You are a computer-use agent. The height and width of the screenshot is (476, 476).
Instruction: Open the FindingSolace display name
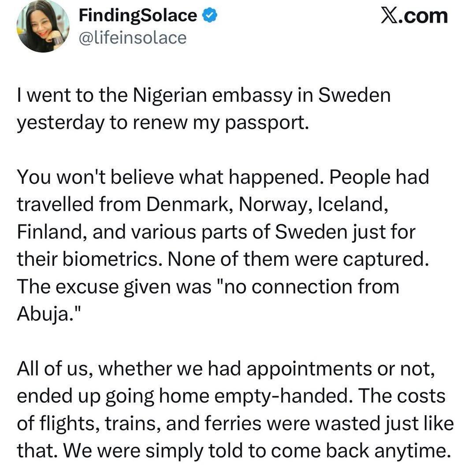[138, 16]
